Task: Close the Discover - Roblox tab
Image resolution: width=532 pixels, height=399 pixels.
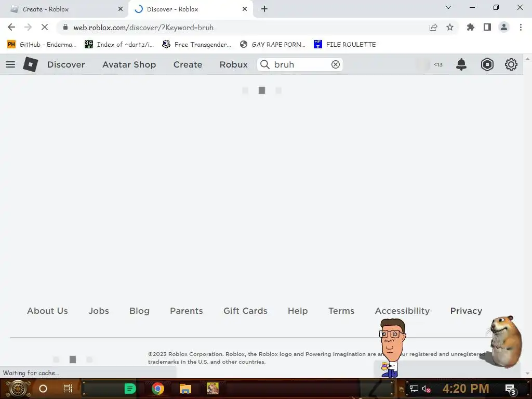Action: (245, 9)
